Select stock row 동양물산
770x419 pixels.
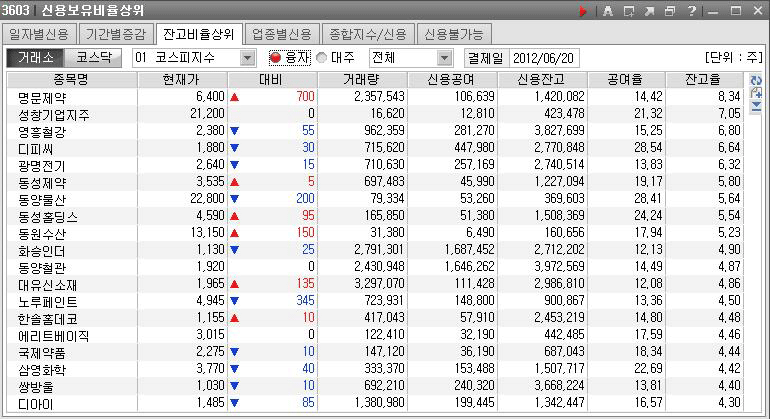coord(375,199)
